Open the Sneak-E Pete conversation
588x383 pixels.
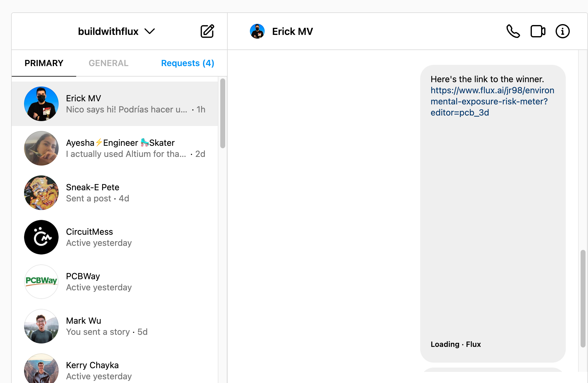tap(115, 193)
